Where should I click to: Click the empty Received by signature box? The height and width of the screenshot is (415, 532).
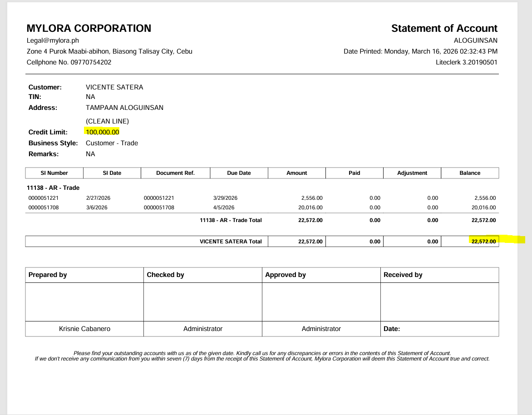pos(439,302)
